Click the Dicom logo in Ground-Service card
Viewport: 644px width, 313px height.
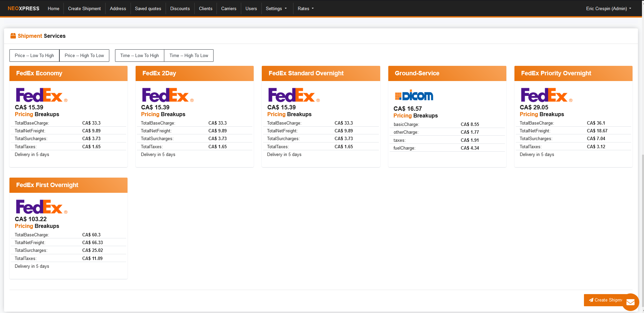pyautogui.click(x=414, y=96)
